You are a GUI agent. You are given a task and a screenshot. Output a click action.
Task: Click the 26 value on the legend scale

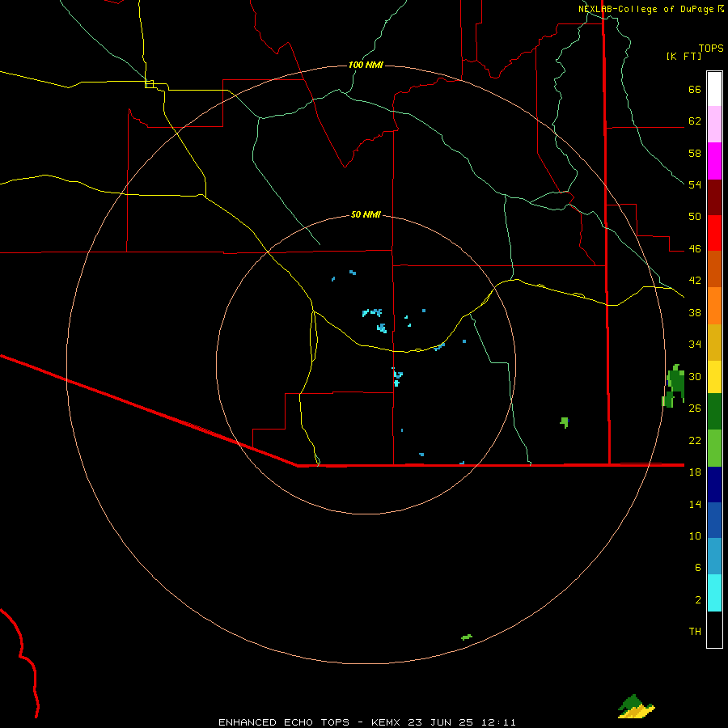(x=695, y=408)
